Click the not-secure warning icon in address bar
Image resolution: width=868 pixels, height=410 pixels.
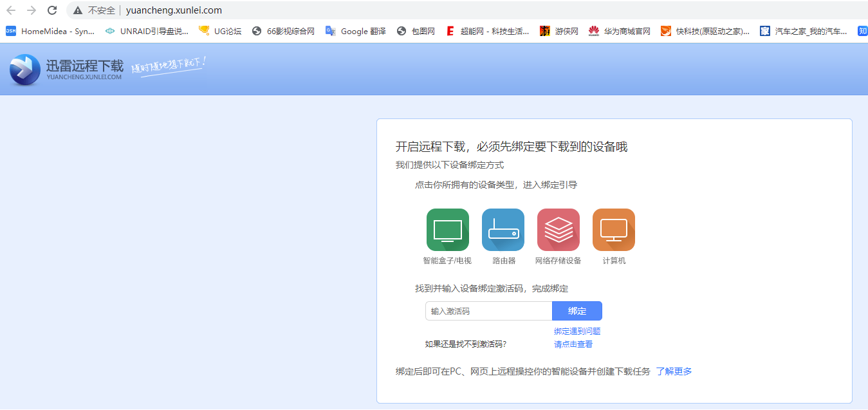click(x=78, y=10)
